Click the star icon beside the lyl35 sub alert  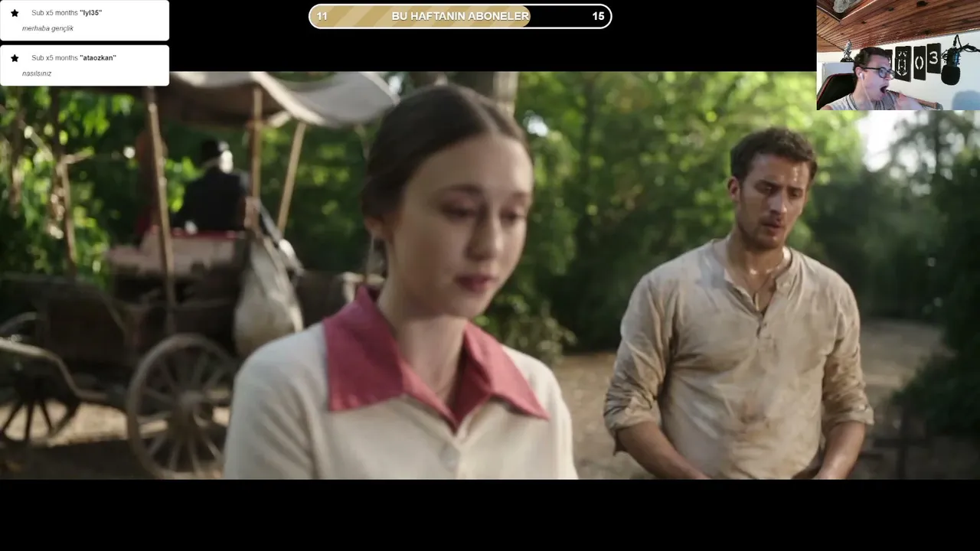(15, 13)
